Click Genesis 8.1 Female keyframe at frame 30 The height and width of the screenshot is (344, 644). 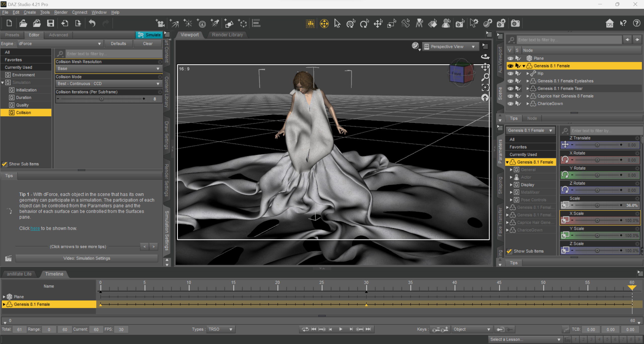[x=366, y=305]
